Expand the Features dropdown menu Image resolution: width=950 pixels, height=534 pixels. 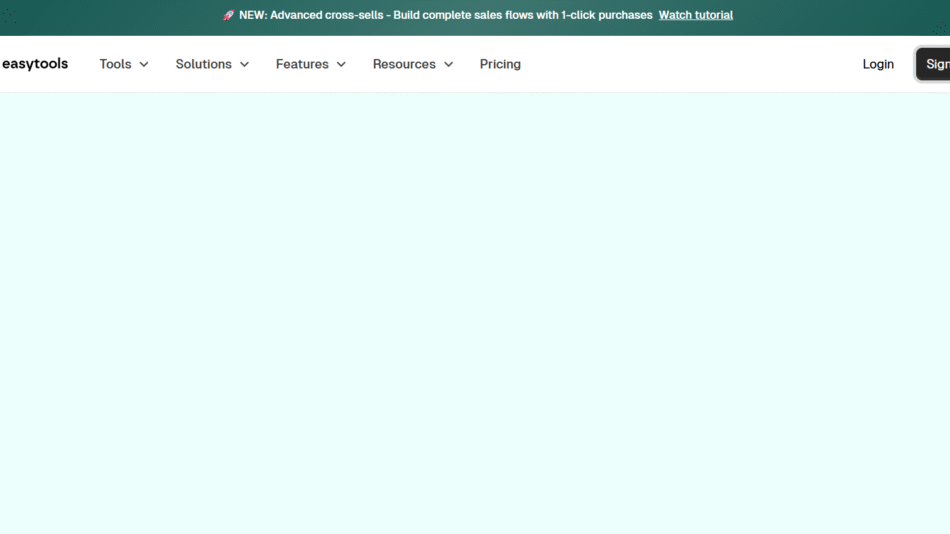302,64
